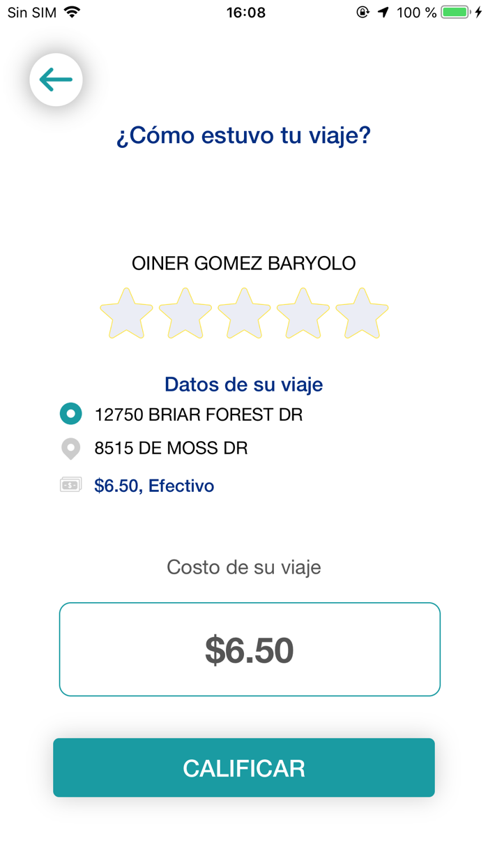Tap the fourth rating star
Viewport: 488px width, 868px height.
tap(302, 313)
